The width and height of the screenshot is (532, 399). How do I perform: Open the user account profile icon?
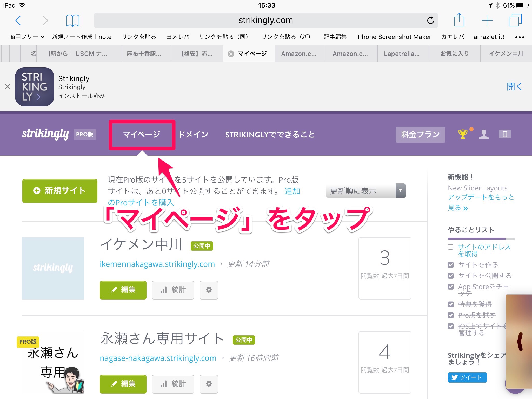point(484,134)
